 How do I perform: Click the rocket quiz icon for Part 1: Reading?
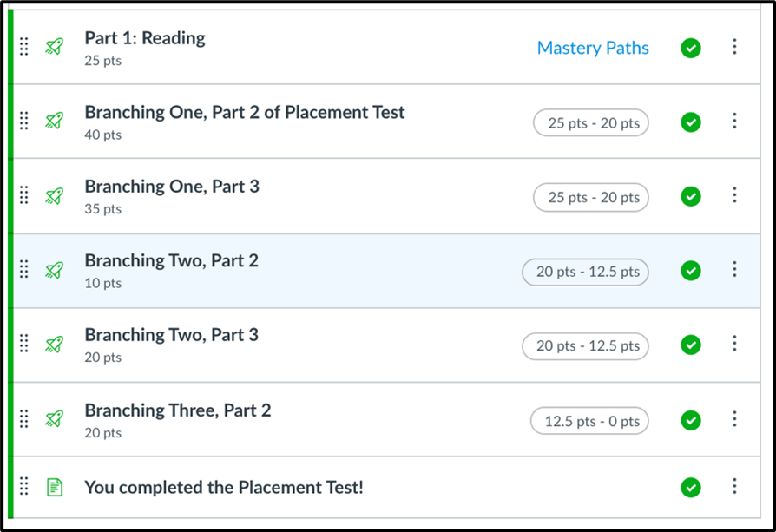(x=55, y=47)
